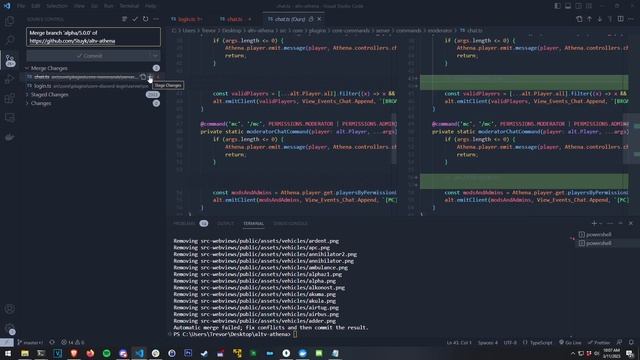
Task: Open the Windows Start menu
Action: (x=8, y=353)
